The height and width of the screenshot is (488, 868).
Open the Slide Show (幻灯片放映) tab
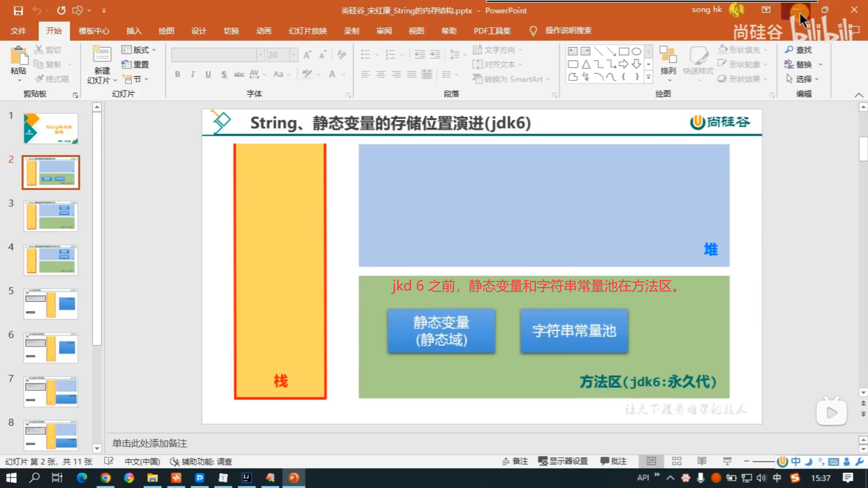pos(307,31)
